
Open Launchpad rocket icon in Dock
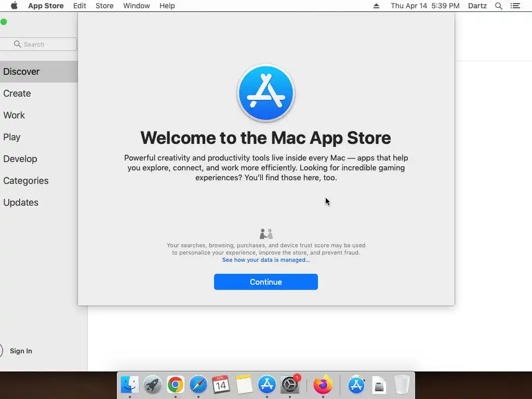pyautogui.click(x=152, y=385)
